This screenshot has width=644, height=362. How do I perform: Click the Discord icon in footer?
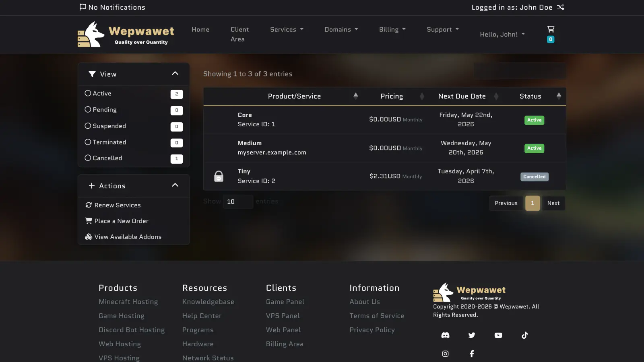click(445, 335)
